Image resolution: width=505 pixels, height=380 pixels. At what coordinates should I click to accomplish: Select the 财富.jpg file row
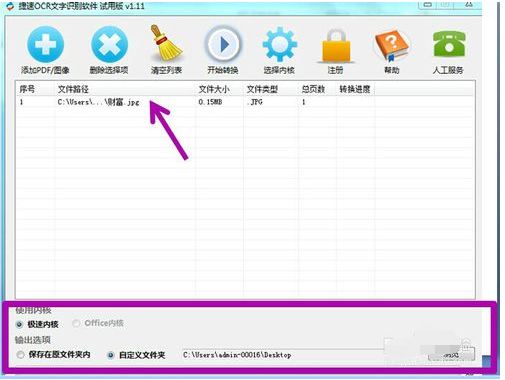point(245,102)
